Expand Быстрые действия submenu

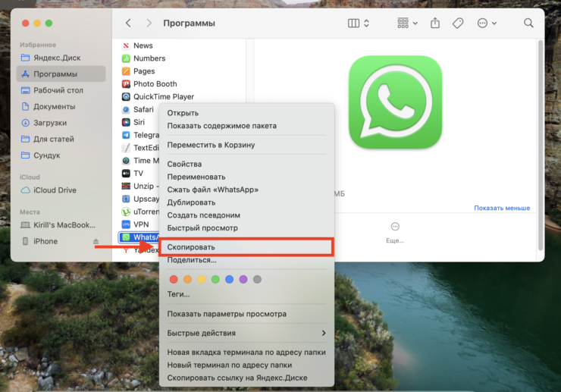pos(246,333)
